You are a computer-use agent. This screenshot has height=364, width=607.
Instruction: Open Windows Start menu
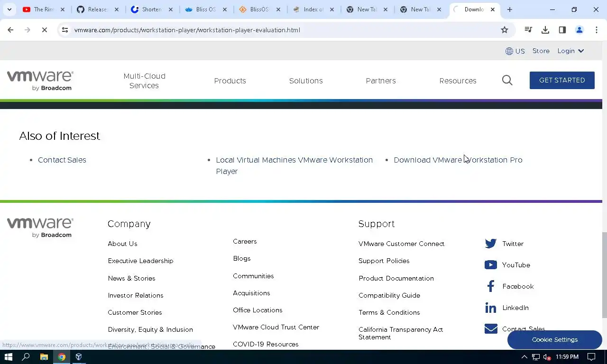click(x=8, y=357)
